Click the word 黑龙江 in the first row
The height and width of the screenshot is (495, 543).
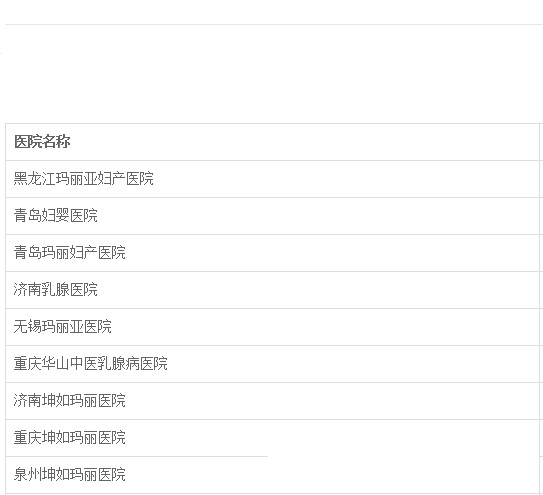(35, 179)
